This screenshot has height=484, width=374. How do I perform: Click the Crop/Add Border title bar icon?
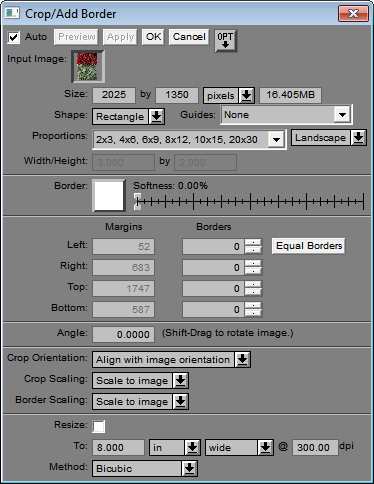click(13, 13)
